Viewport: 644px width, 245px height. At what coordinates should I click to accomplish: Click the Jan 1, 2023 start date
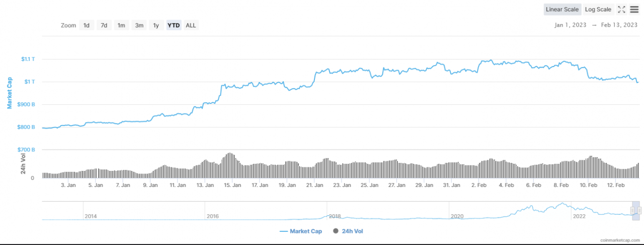tap(572, 25)
